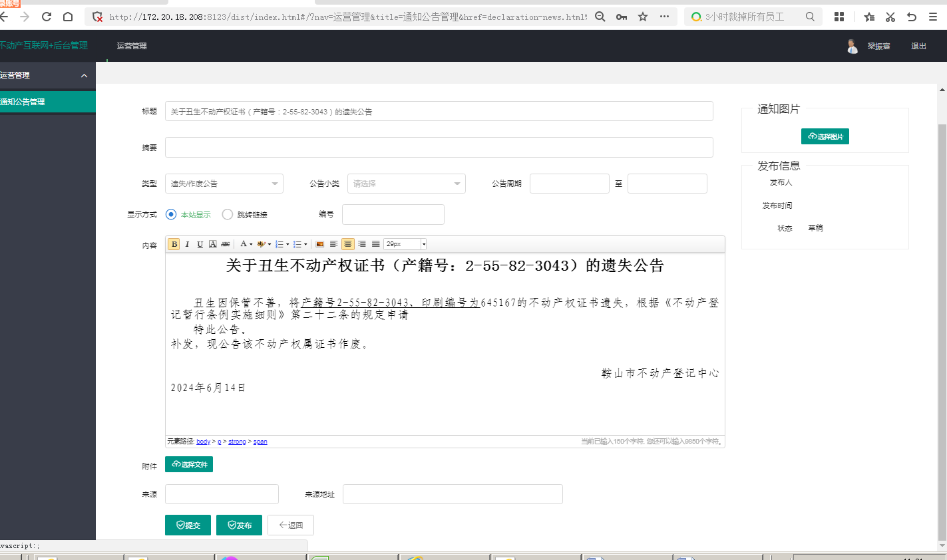Insert an ordered numbered list
The image size is (947, 560).
click(x=280, y=244)
